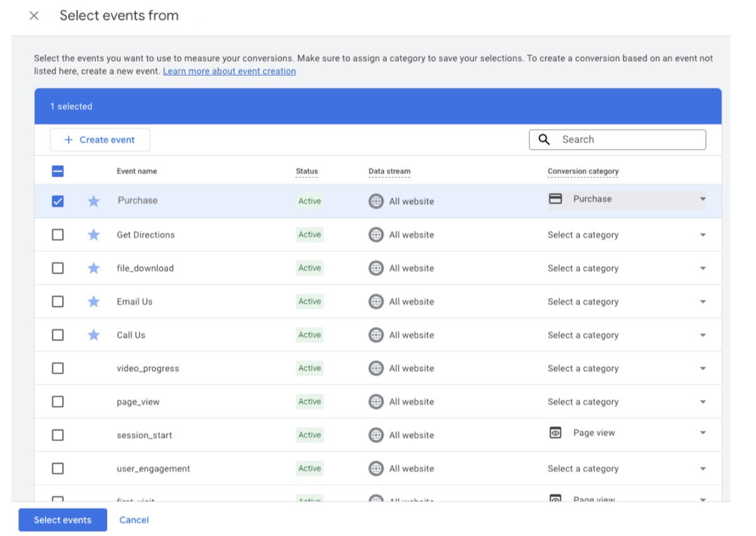
Task: Click the magnifying glass search icon
Action: click(544, 139)
